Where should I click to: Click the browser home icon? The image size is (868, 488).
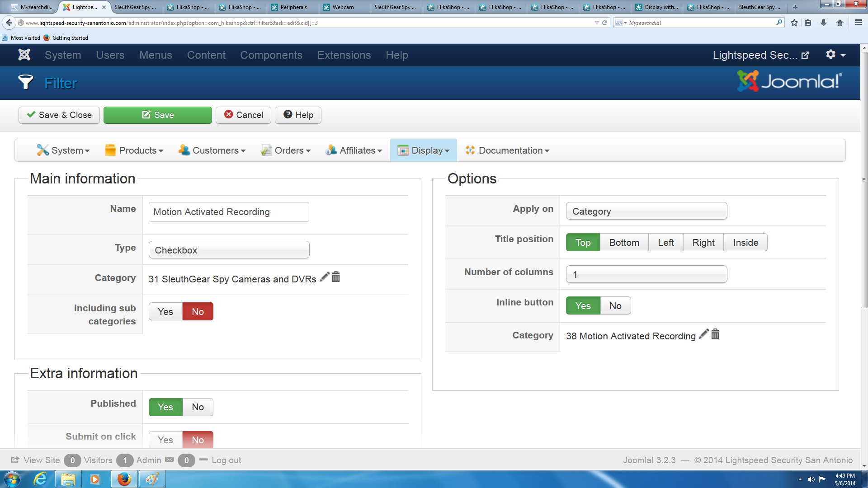pos(840,23)
